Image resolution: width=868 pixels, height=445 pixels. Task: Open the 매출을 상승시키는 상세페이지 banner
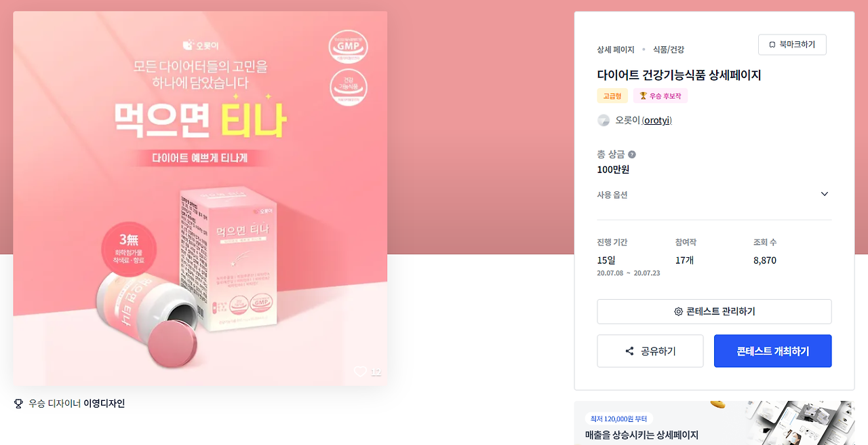tap(714, 423)
